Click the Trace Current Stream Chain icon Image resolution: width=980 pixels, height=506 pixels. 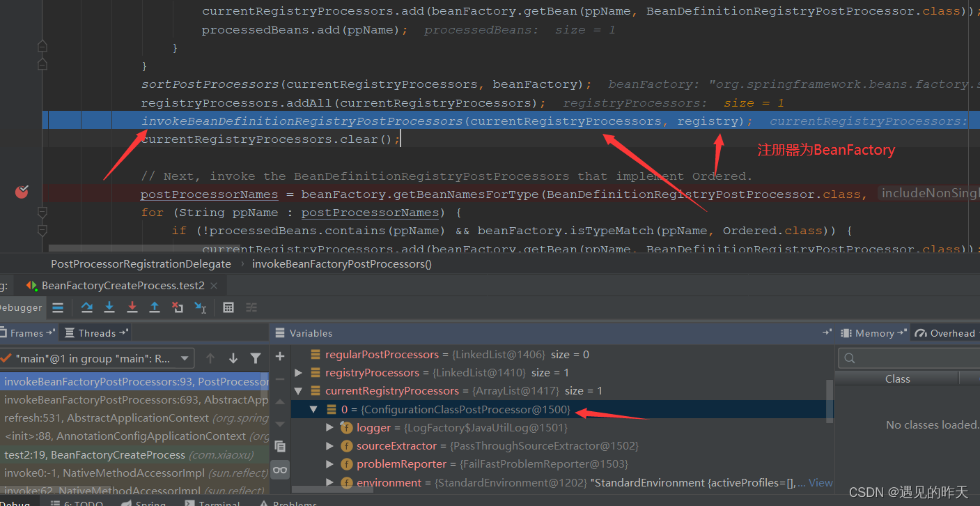pyautogui.click(x=251, y=307)
